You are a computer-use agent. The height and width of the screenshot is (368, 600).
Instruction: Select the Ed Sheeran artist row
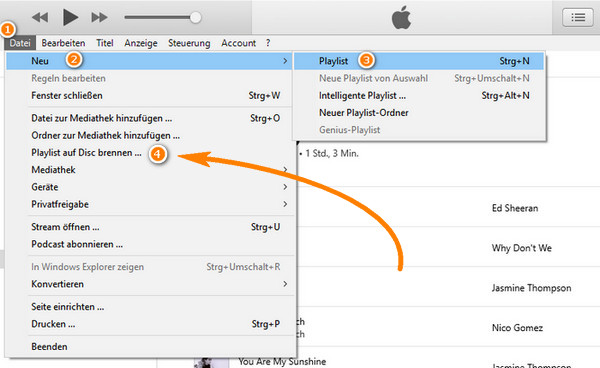click(x=515, y=208)
